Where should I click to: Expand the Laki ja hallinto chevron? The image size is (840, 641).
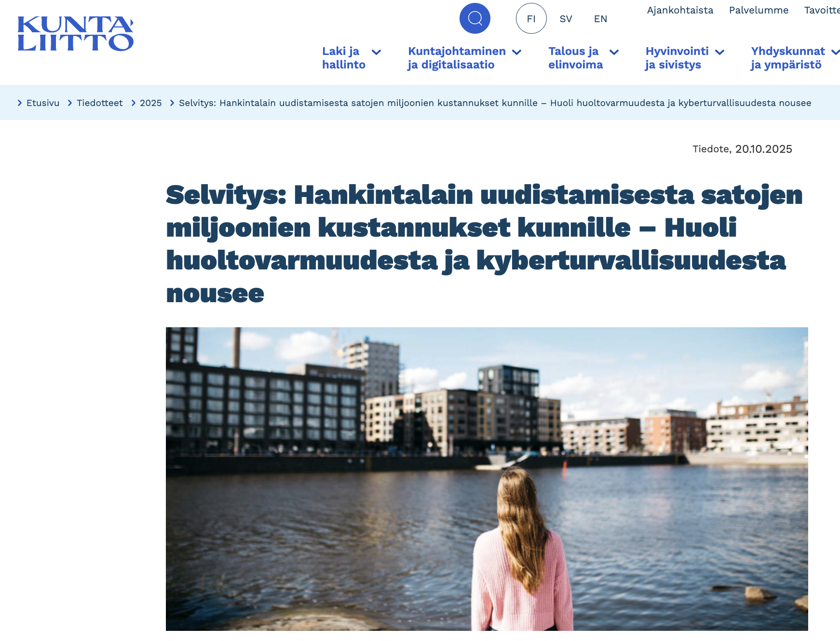[377, 52]
